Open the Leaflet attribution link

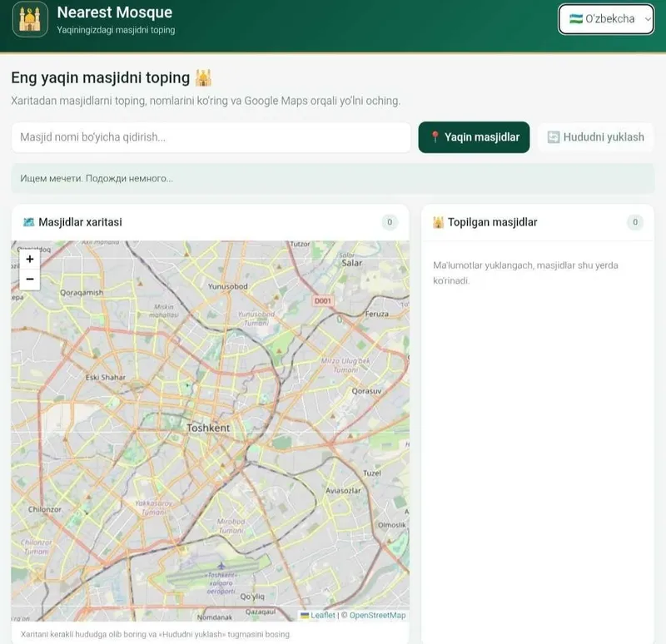[x=323, y=615]
